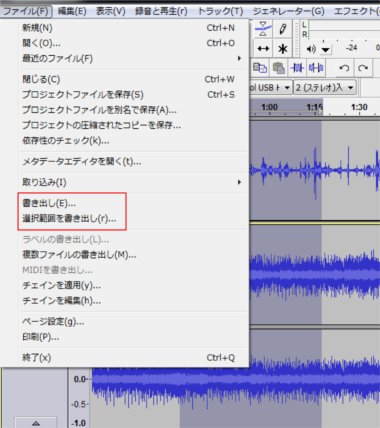Click the Undo arrow icon
The height and width of the screenshot is (428, 380).
pos(344,68)
